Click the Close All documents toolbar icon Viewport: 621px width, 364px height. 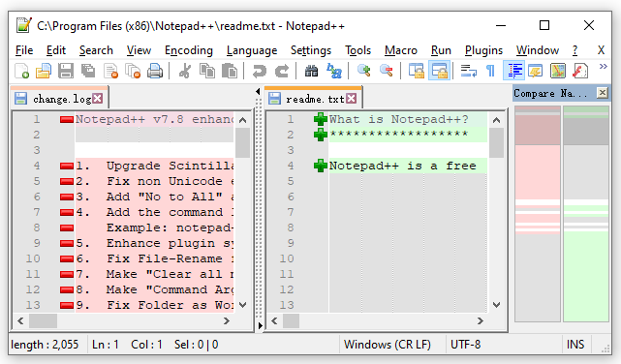pyautogui.click(x=133, y=72)
